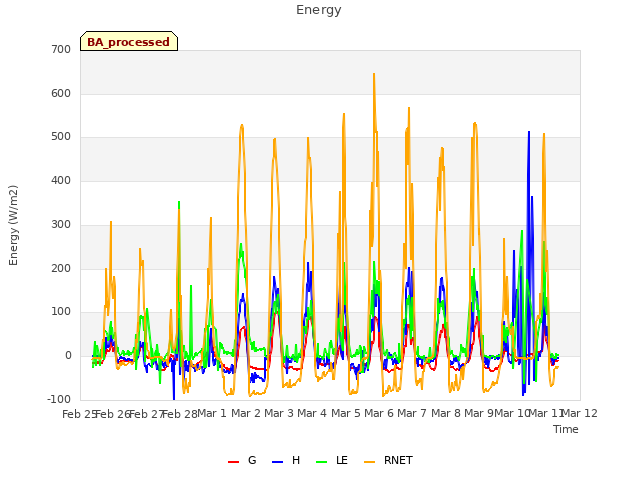Click the green LE peak near Mar 2
Image resolution: width=640 pixels, height=480 pixels.
[x=241, y=244]
